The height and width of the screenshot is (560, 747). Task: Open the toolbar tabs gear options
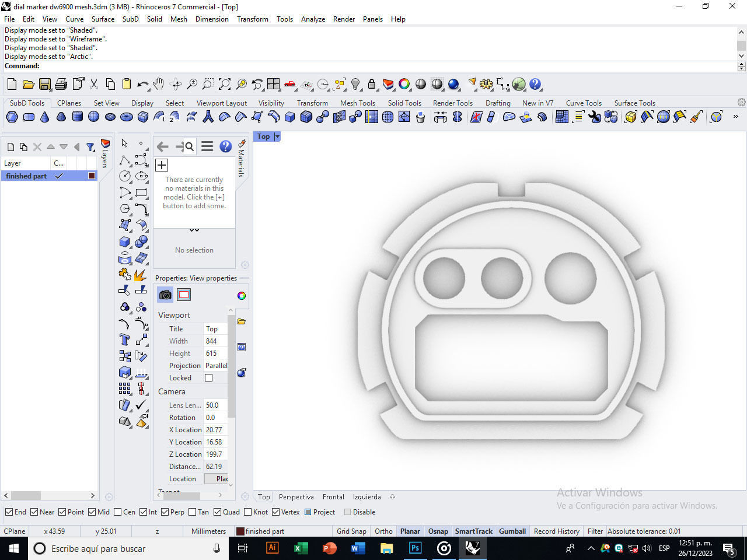pos(742,102)
